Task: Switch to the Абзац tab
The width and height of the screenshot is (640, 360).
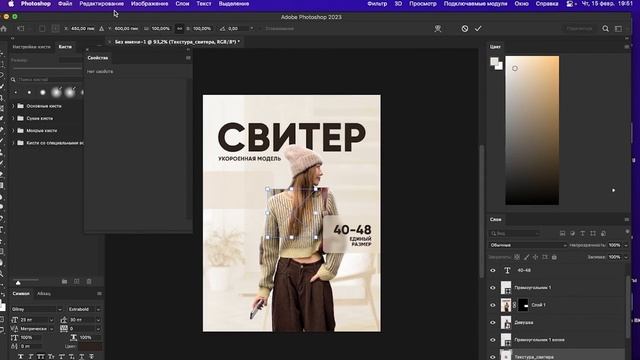Action: (44, 293)
